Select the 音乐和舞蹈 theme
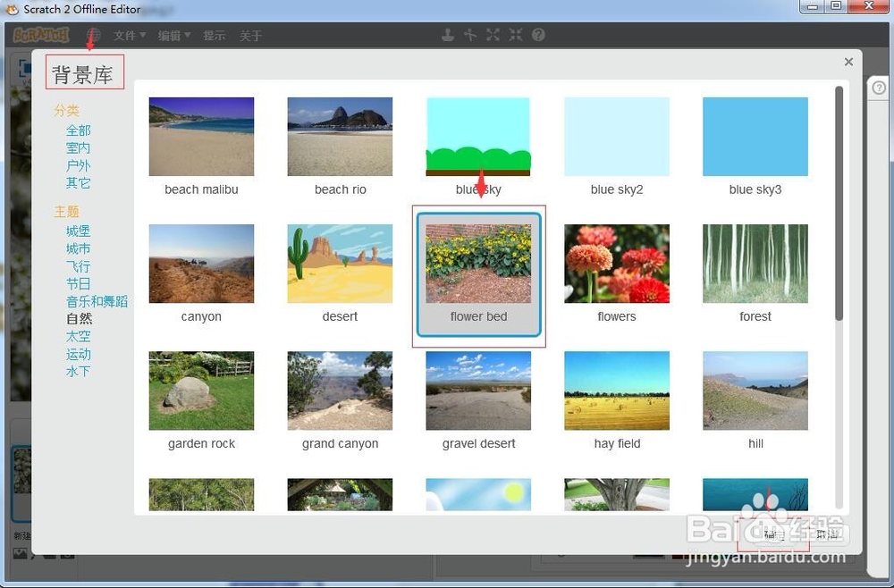 [x=97, y=301]
